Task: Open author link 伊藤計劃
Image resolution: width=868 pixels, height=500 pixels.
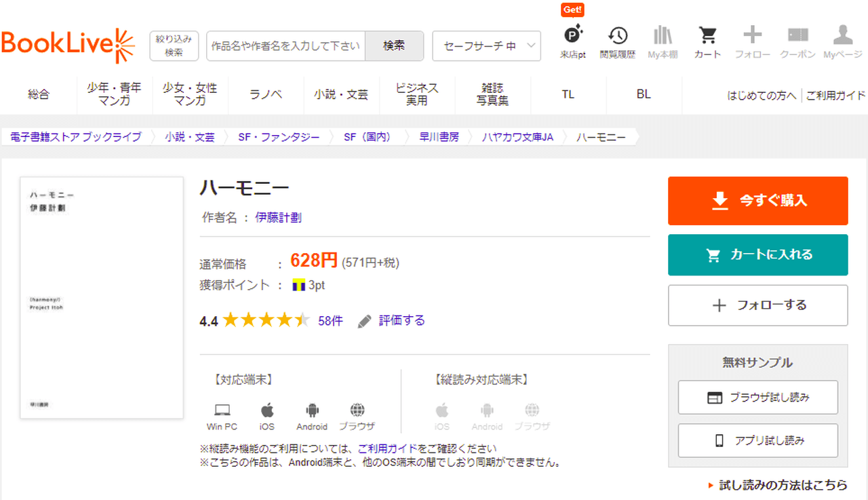Action: click(278, 218)
